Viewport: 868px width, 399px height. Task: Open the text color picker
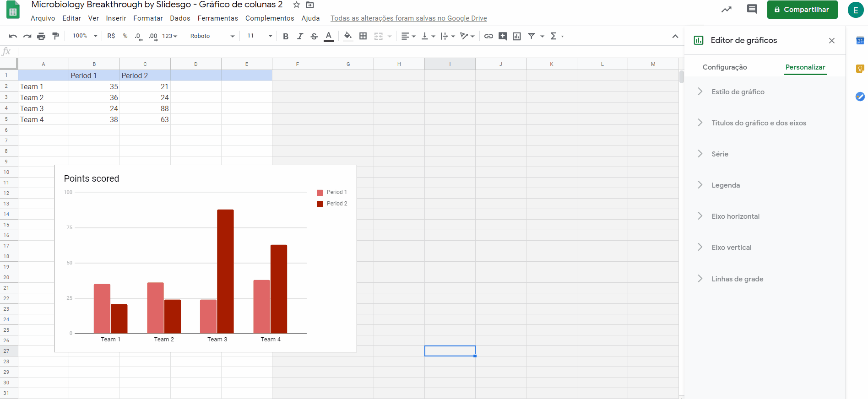tap(329, 36)
